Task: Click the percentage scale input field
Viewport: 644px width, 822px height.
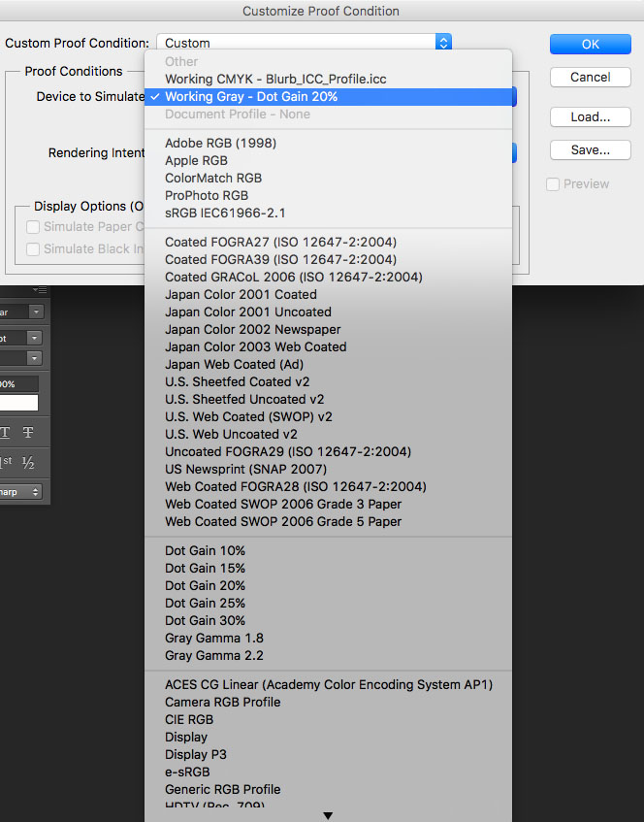Action: pyautogui.click(x=19, y=384)
